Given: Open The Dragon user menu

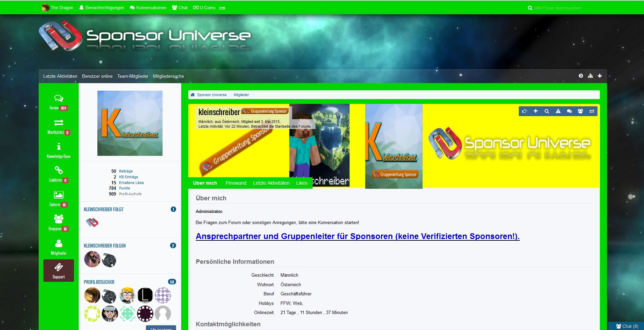Looking at the screenshot, I should tap(58, 7).
